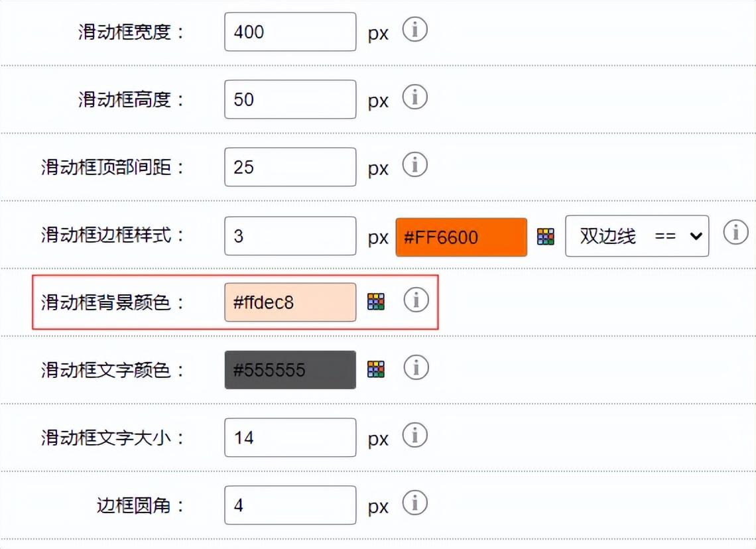Click the orange #FF6600 color swatch
Screen dimensions: 756x549
tap(461, 237)
